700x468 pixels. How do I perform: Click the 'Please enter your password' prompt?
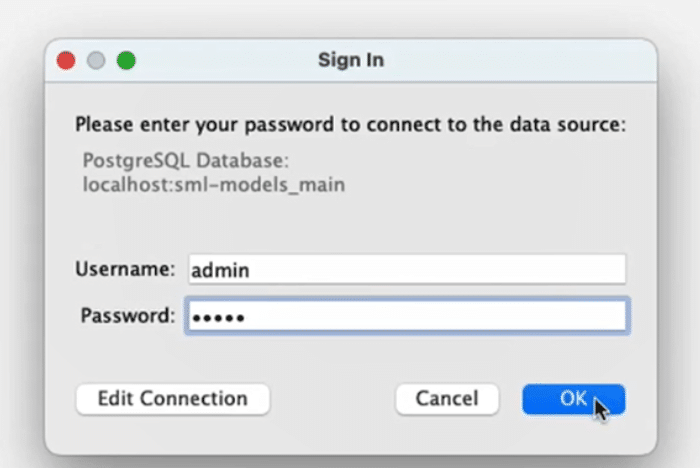[350, 126]
